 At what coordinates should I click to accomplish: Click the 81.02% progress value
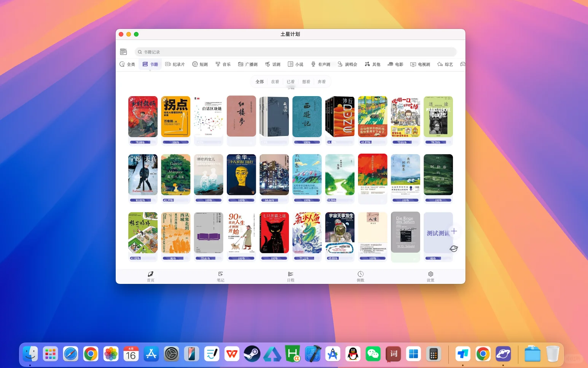coord(140,200)
